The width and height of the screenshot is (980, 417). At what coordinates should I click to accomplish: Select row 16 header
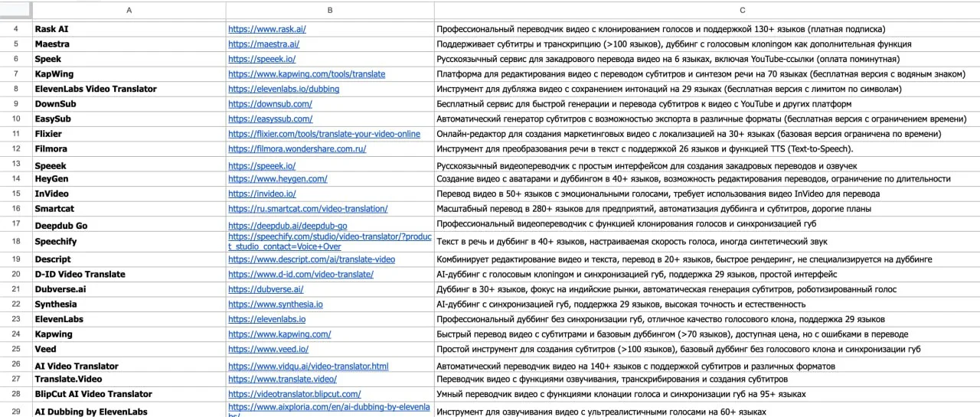pyautogui.click(x=16, y=208)
